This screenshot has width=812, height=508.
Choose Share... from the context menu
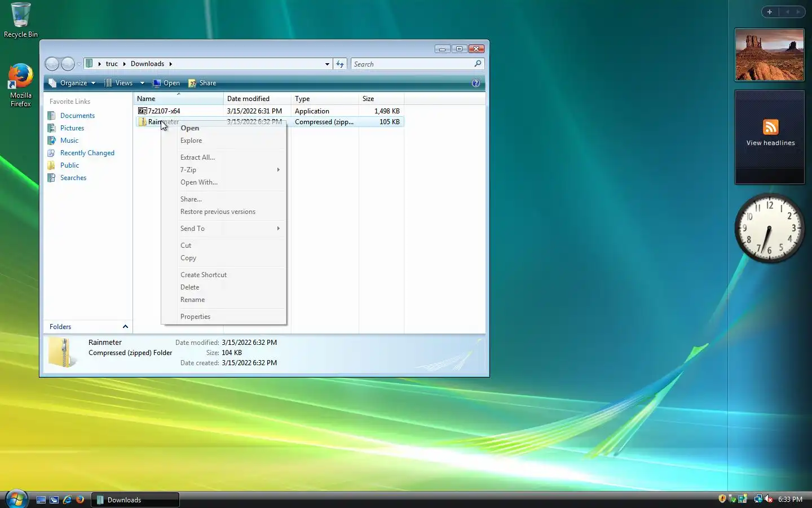point(223,199)
